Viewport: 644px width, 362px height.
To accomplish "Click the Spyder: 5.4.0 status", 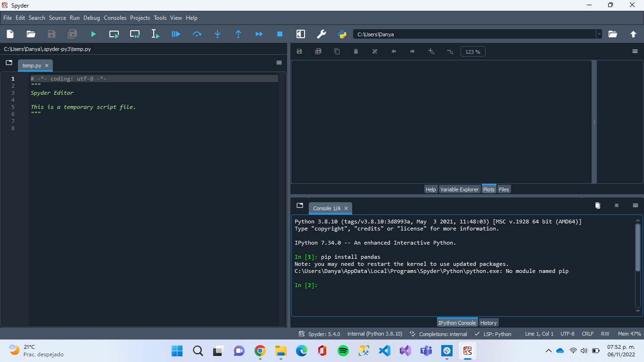I will (x=319, y=334).
